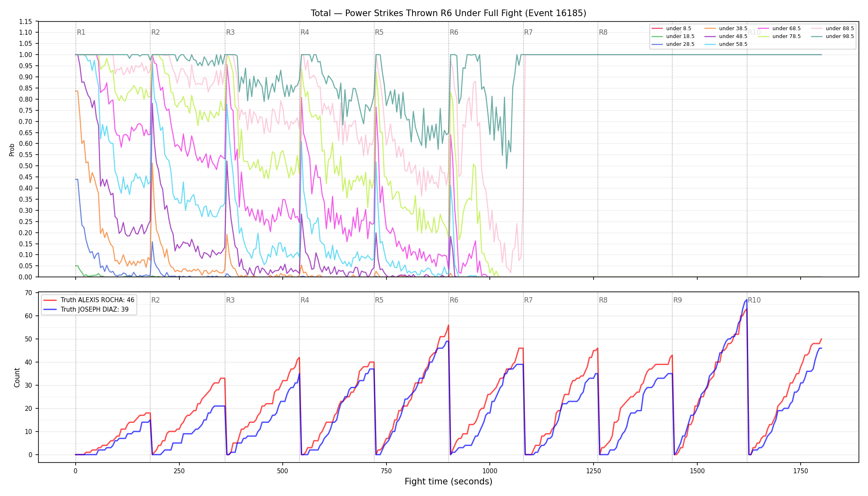This screenshot has width=868, height=496.
Task: Click the x-axis tick label 750
Action: [x=386, y=471]
